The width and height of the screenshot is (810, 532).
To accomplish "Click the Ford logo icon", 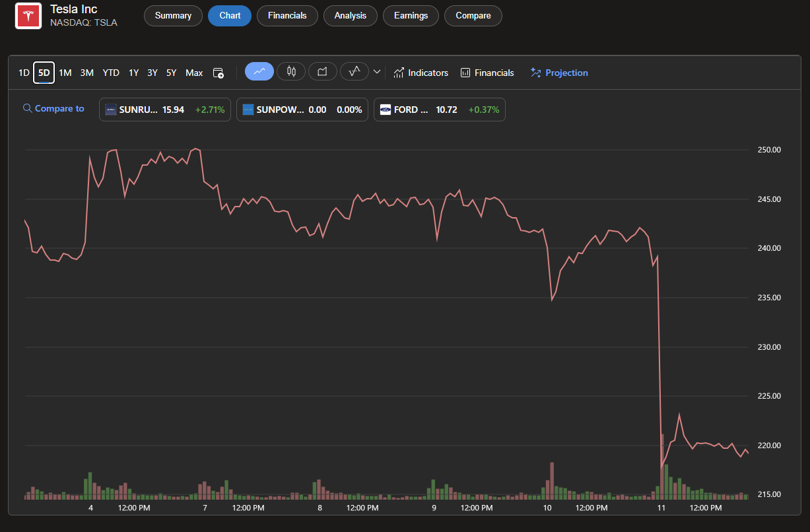I will pos(386,110).
